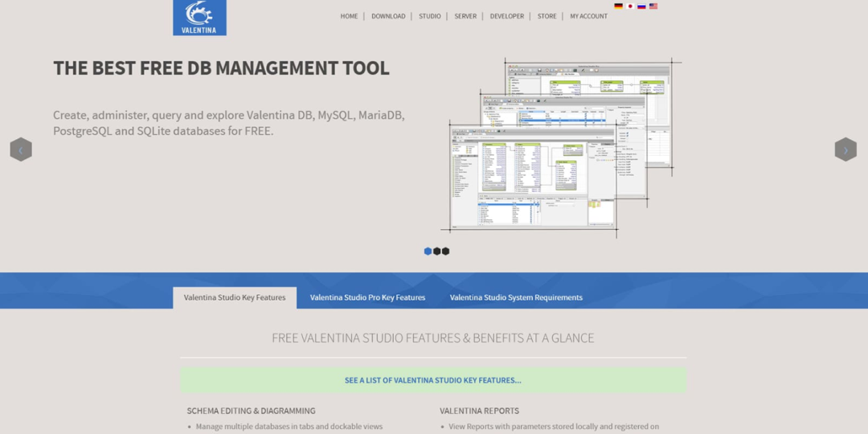The height and width of the screenshot is (434, 868).
Task: Click the Schema Editing & Diagramming heading
Action: click(x=252, y=411)
